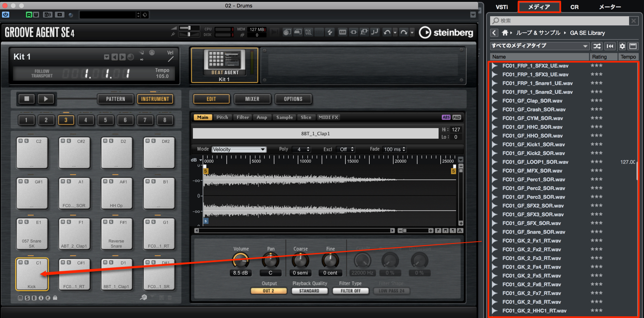
Task: Toggle the FOLLOW TRANSPORT button
Action: pyautogui.click(x=42, y=74)
